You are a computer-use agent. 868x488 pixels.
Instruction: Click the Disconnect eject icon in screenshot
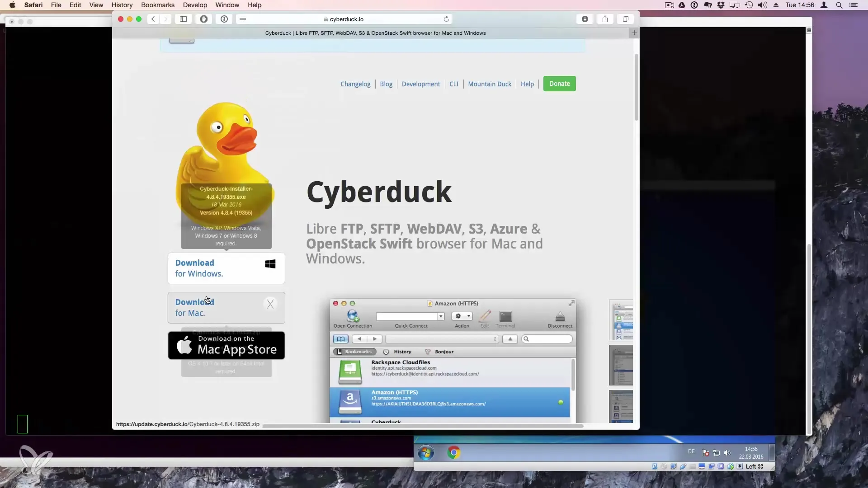560,316
